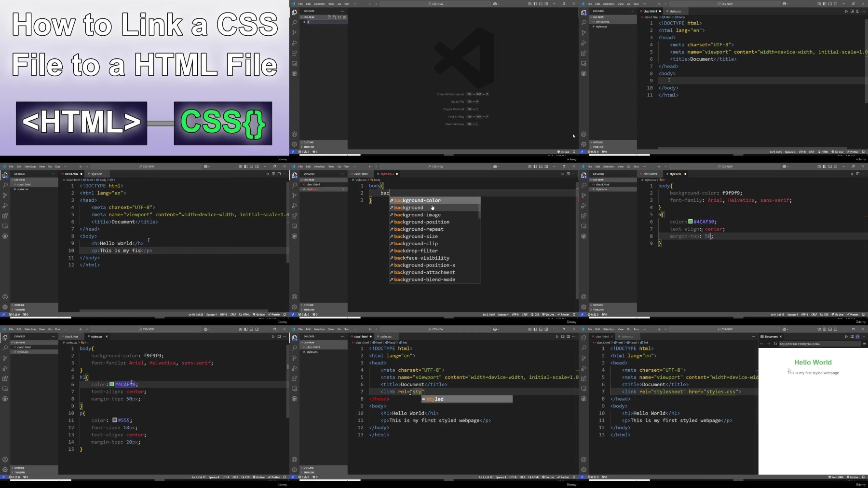
Task: Open File menu in empty welcome panel
Action: 300,4
